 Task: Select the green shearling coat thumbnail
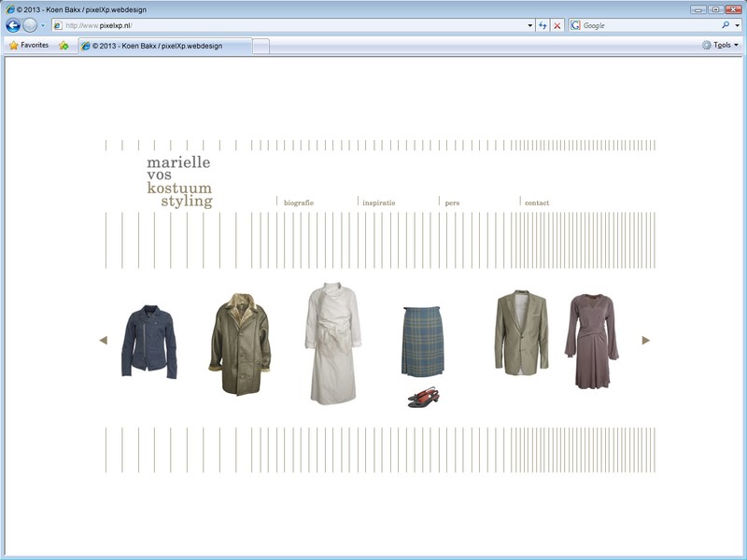(x=239, y=344)
